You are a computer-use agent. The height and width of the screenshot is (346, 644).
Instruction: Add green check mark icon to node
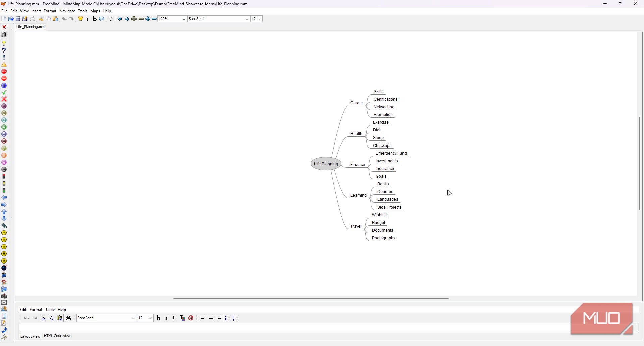tap(4, 92)
